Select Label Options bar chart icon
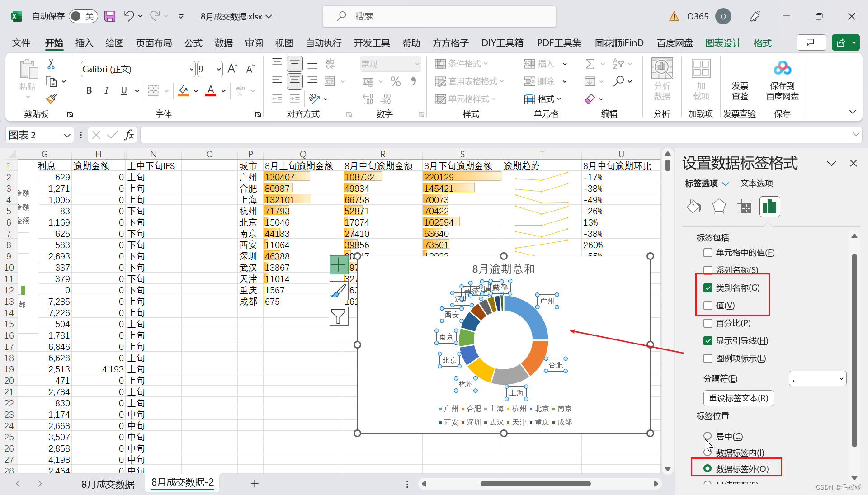868x495 pixels. (x=769, y=207)
